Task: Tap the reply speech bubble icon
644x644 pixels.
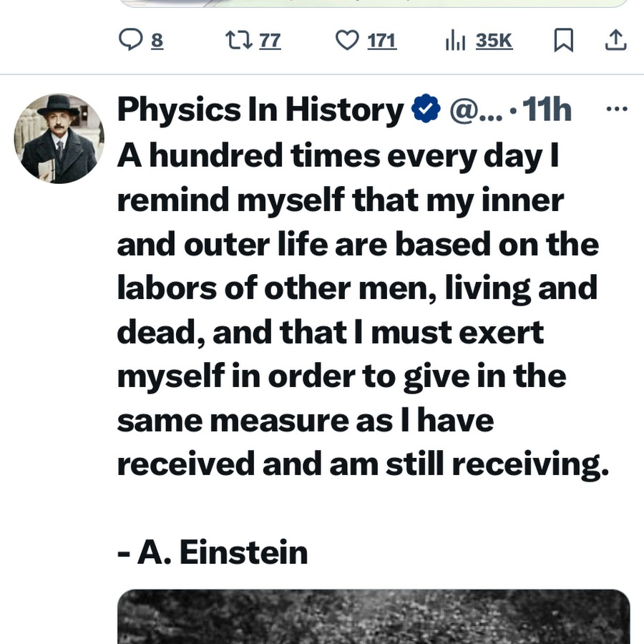Action: pos(131,41)
